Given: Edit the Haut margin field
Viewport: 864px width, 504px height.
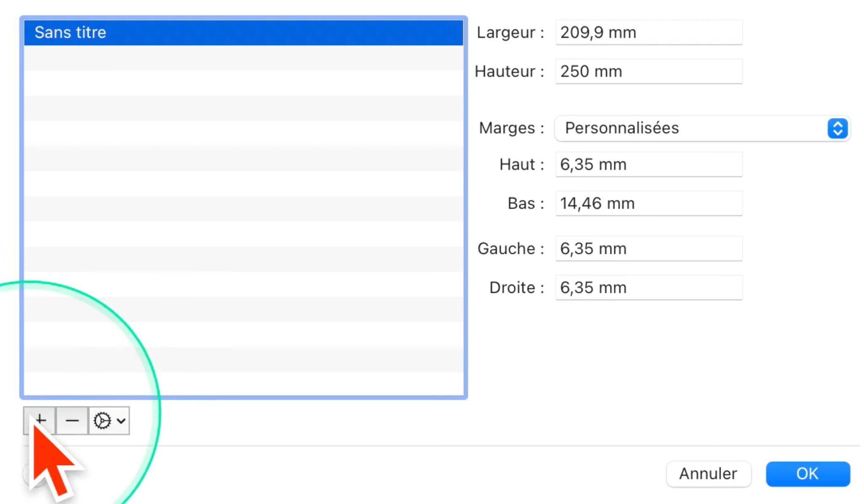Looking at the screenshot, I should click(x=649, y=164).
